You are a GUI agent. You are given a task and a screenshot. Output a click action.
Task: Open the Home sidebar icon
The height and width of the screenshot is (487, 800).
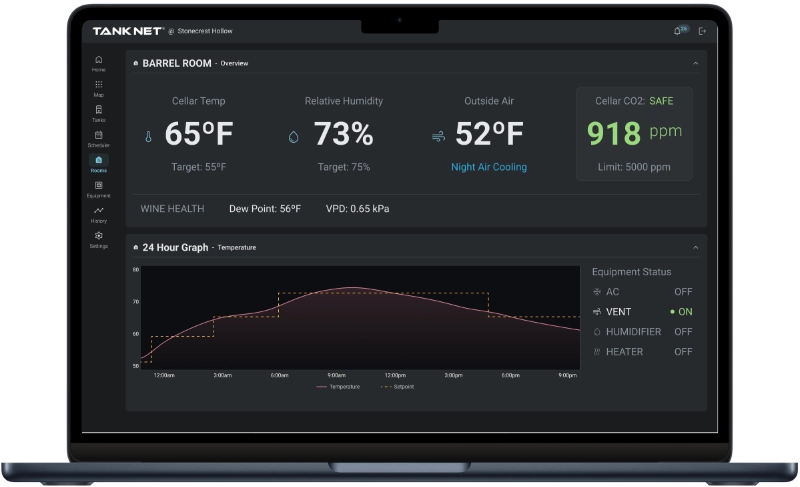coord(98,60)
